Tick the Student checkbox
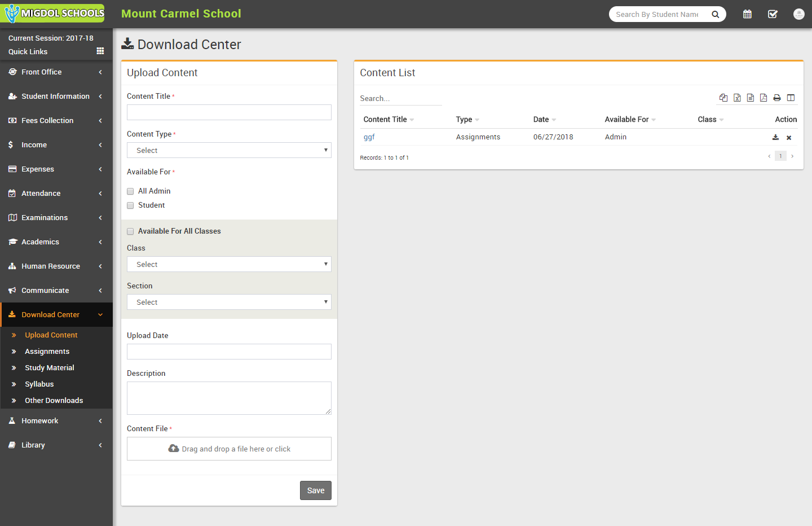The width and height of the screenshot is (812, 526). (130, 205)
